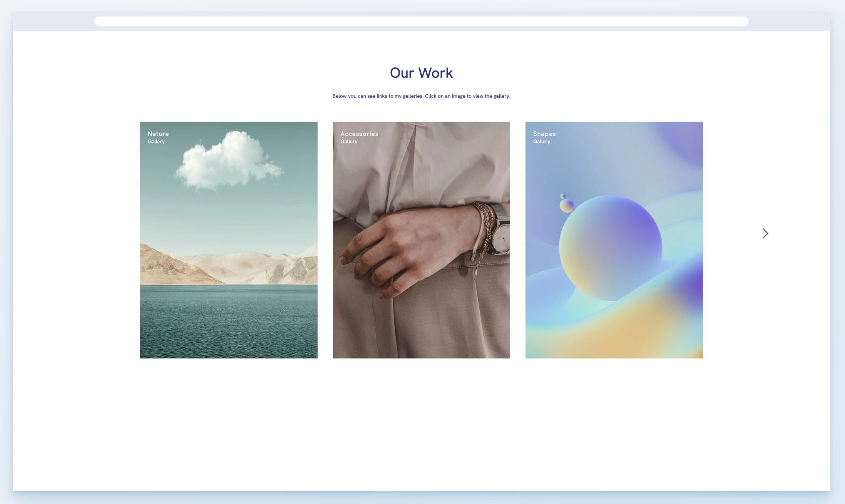Select the Shapes gallery title label
Viewport: 845px width, 504px height.
[x=544, y=134]
